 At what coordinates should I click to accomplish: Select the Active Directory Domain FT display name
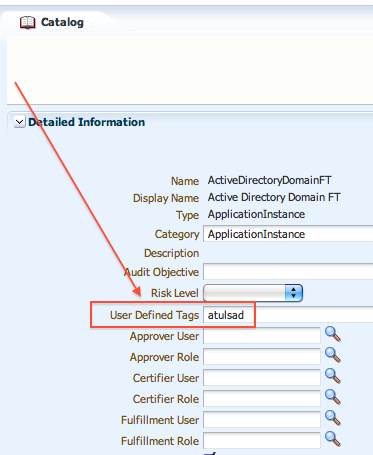click(x=274, y=197)
